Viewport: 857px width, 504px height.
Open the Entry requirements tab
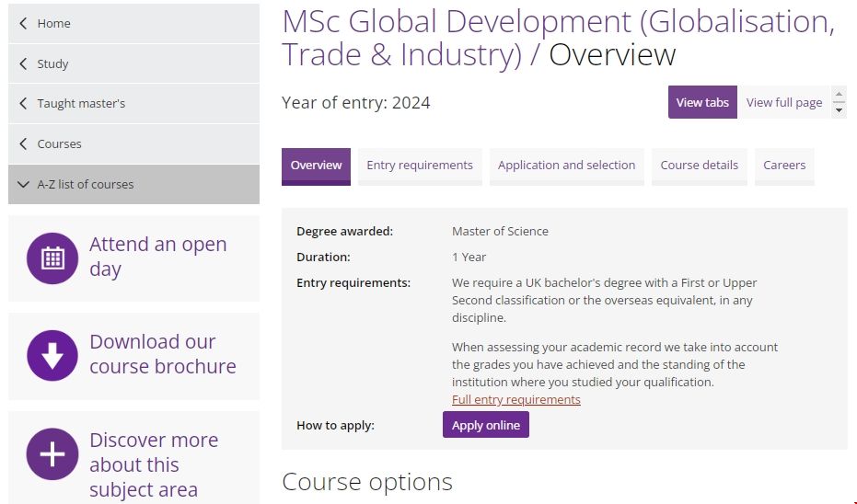pyautogui.click(x=419, y=166)
